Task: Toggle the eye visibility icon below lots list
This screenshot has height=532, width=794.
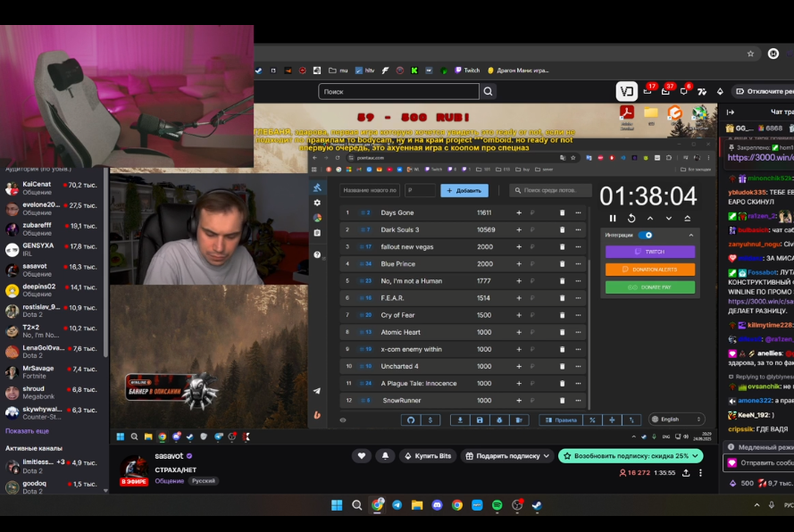Action: pos(343,420)
